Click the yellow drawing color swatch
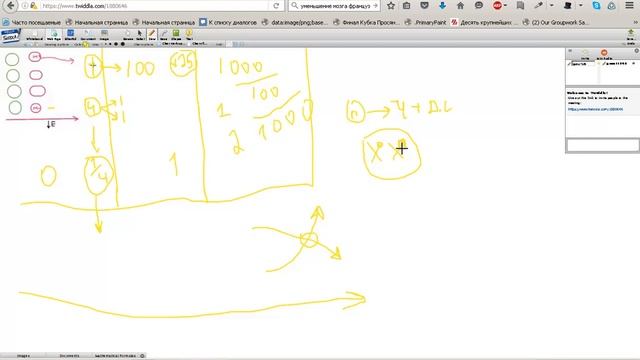 [x=86, y=44]
